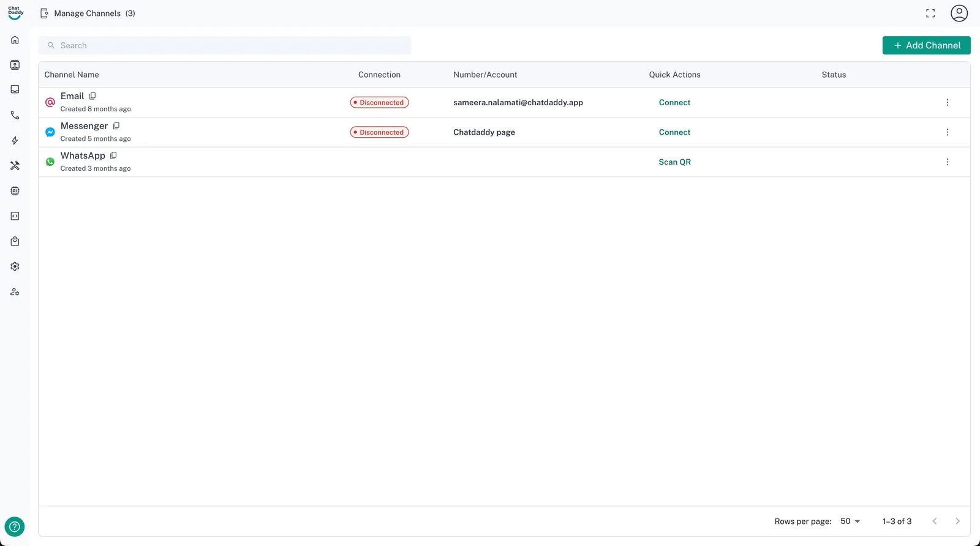Viewport: 980px width, 546px height.
Task: Open more options for WhatsApp channel
Action: [947, 162]
